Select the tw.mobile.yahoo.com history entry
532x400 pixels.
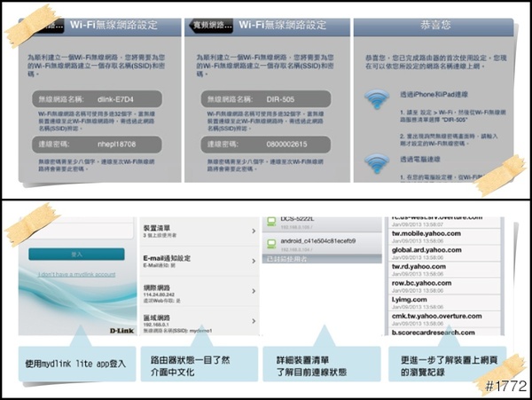[444, 237]
